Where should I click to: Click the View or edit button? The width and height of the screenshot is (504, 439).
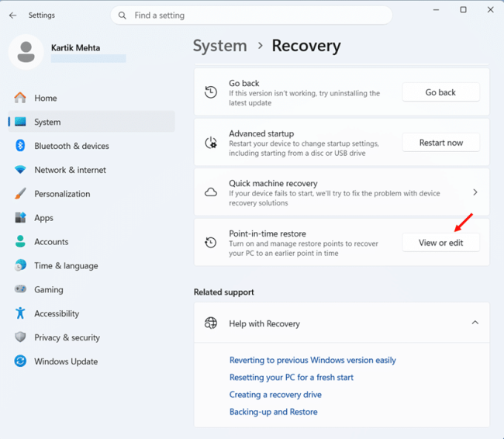click(x=440, y=243)
